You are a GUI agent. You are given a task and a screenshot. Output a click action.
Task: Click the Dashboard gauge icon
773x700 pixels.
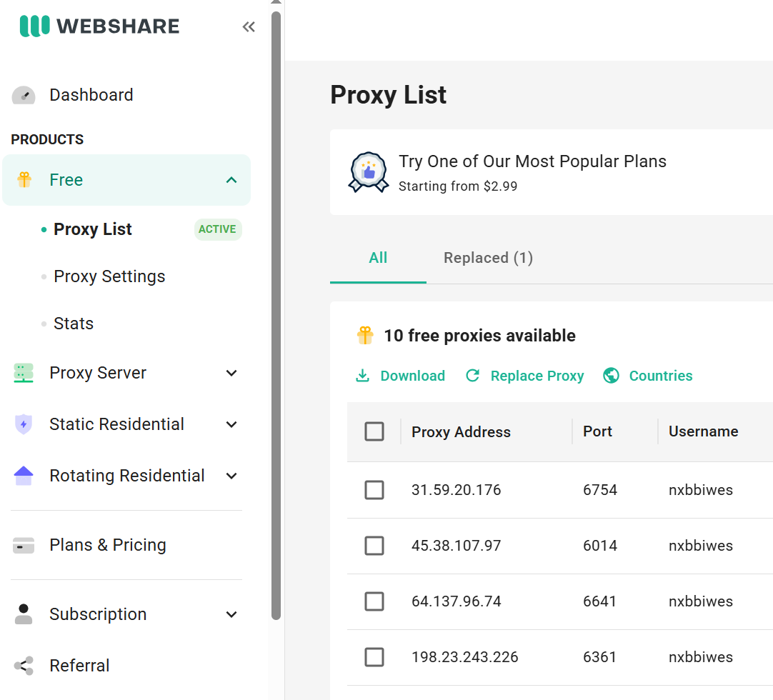tap(24, 95)
